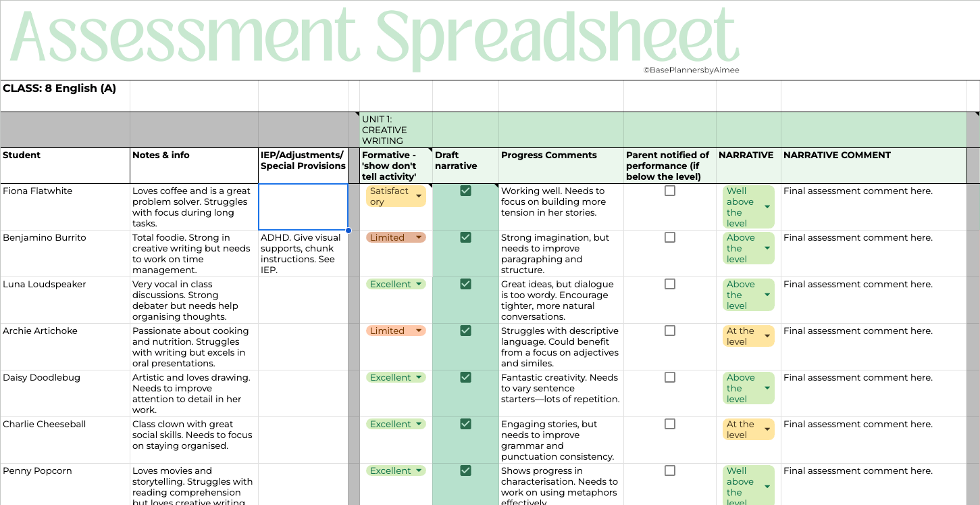Uncheck Charlie Cheeseball's Draft narrative checkbox

tap(465, 424)
